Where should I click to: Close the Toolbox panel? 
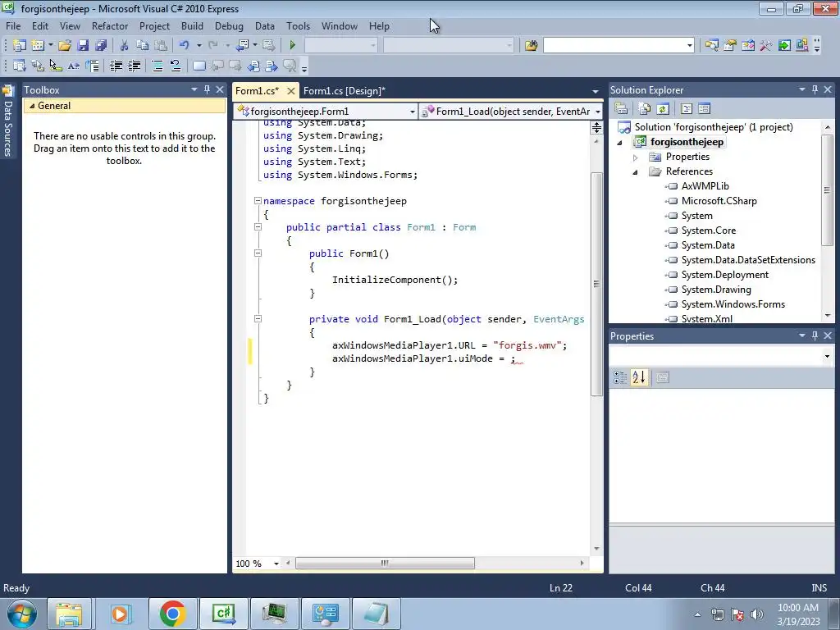[220, 90]
